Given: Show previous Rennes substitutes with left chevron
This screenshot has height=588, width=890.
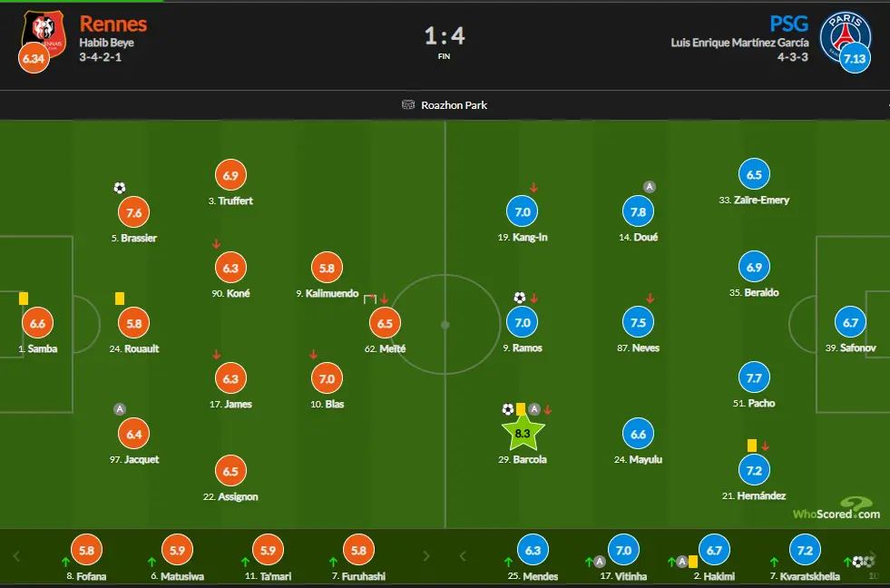Looking at the screenshot, I should [x=16, y=556].
